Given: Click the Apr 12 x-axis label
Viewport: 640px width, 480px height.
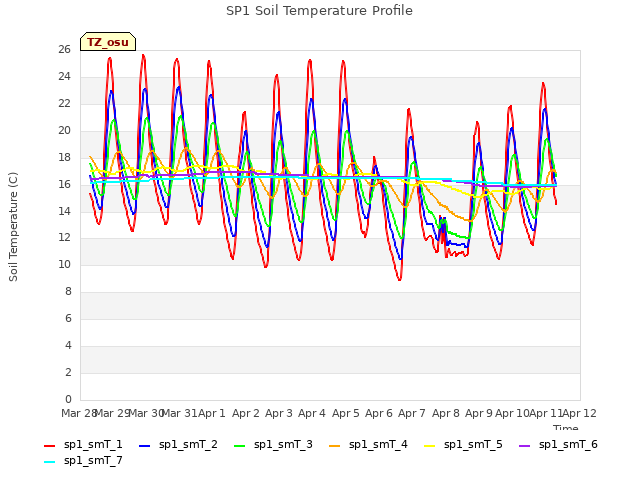Looking at the screenshot, I should 579,413.
